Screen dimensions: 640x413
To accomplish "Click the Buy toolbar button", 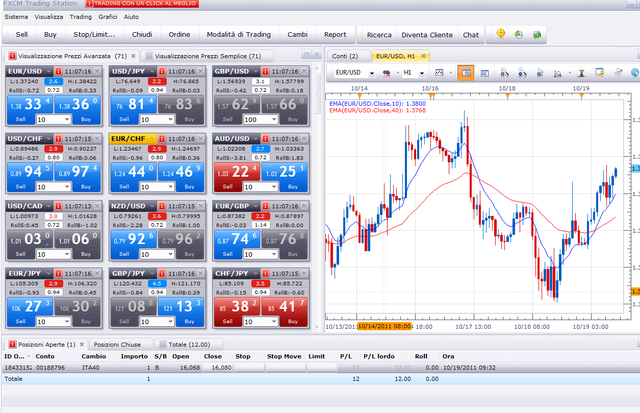I will coord(50,35).
